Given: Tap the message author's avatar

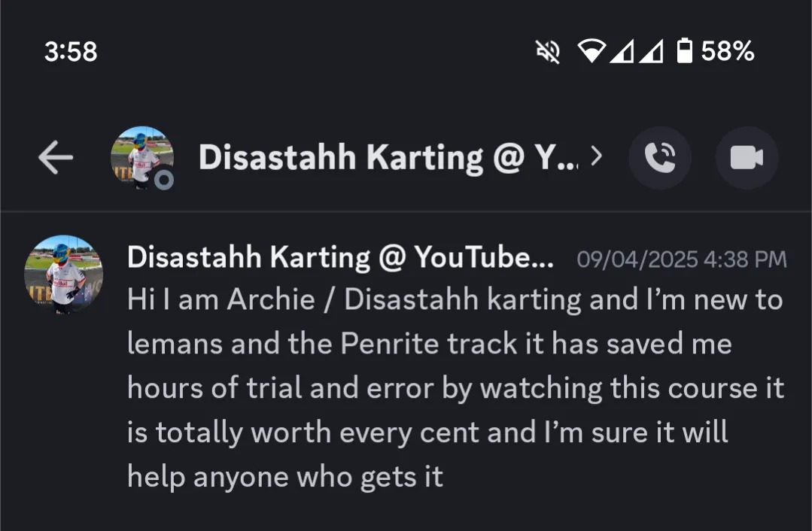Looking at the screenshot, I should pyautogui.click(x=64, y=273).
